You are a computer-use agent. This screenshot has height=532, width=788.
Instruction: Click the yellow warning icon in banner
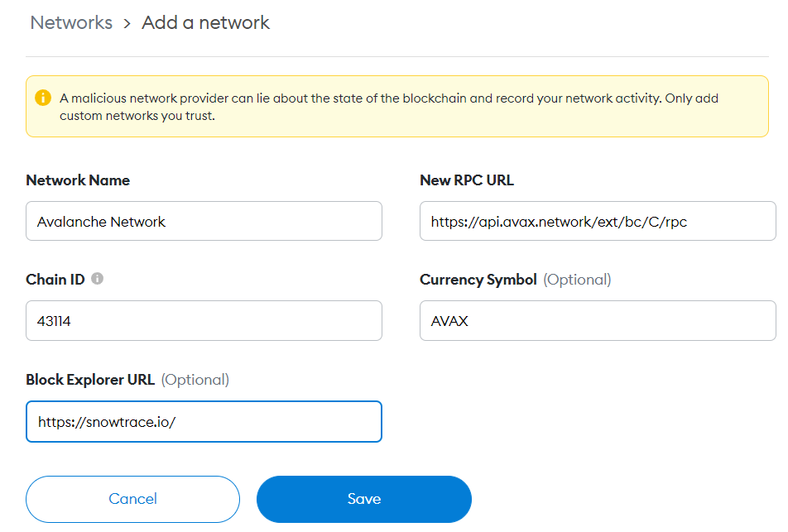pyautogui.click(x=43, y=98)
